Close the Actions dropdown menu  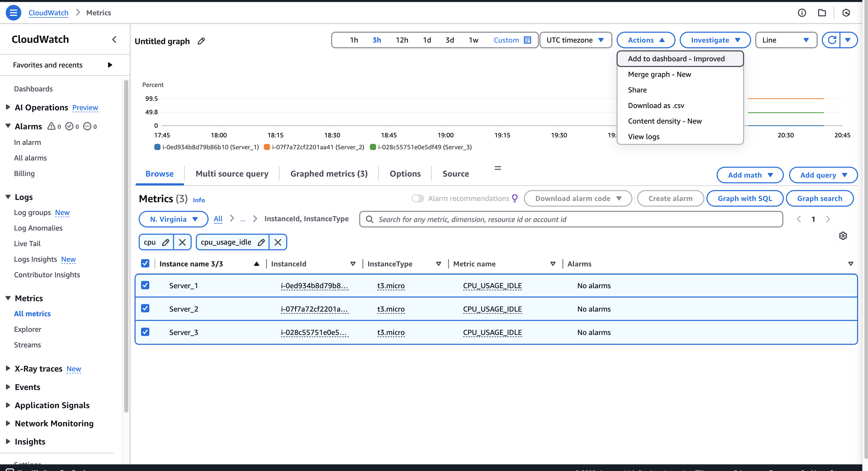[x=646, y=40]
